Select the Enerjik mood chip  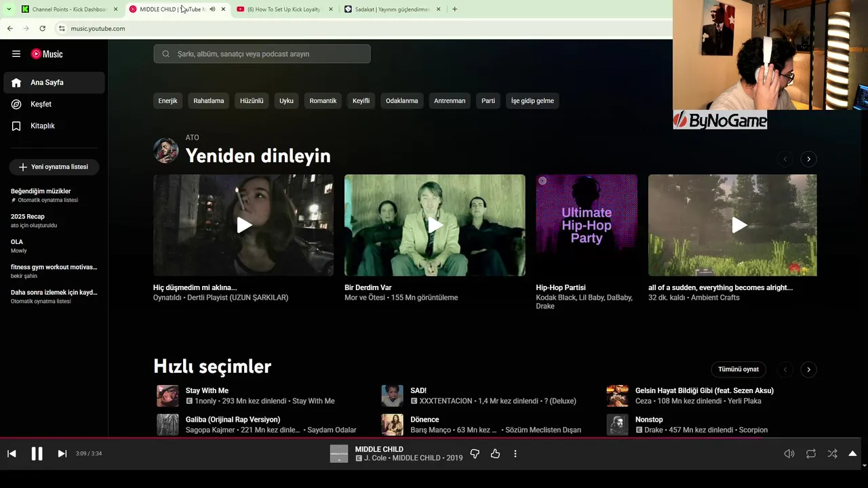(167, 101)
